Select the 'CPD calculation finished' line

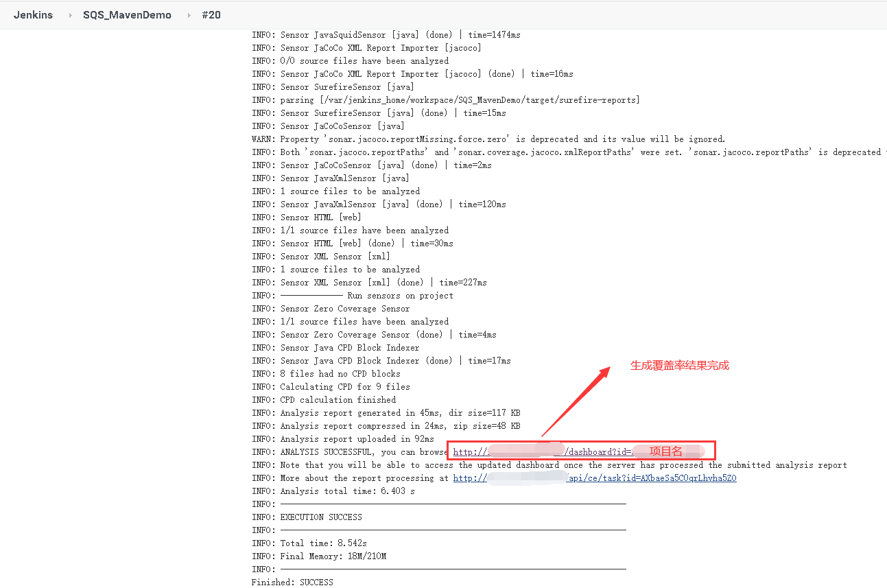(324, 400)
